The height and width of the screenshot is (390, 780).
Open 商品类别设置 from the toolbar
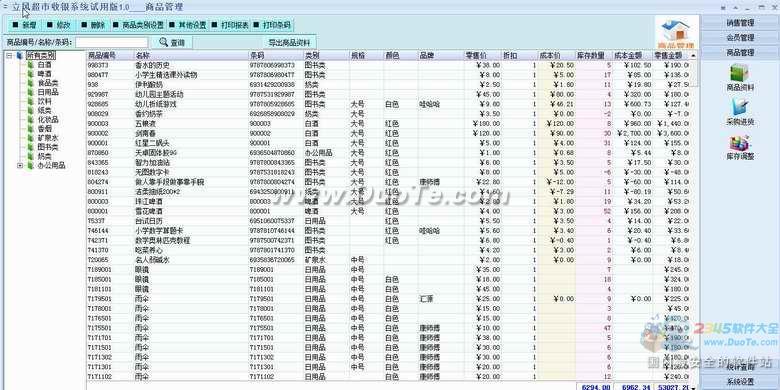(x=138, y=25)
